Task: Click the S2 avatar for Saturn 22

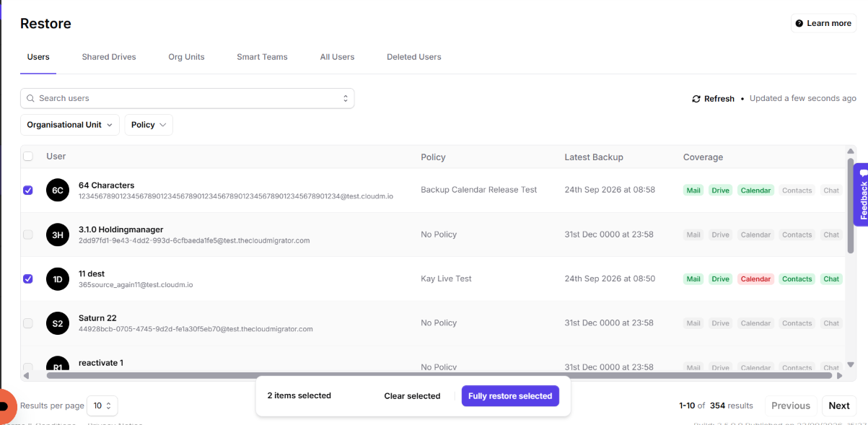Action: 58,323
